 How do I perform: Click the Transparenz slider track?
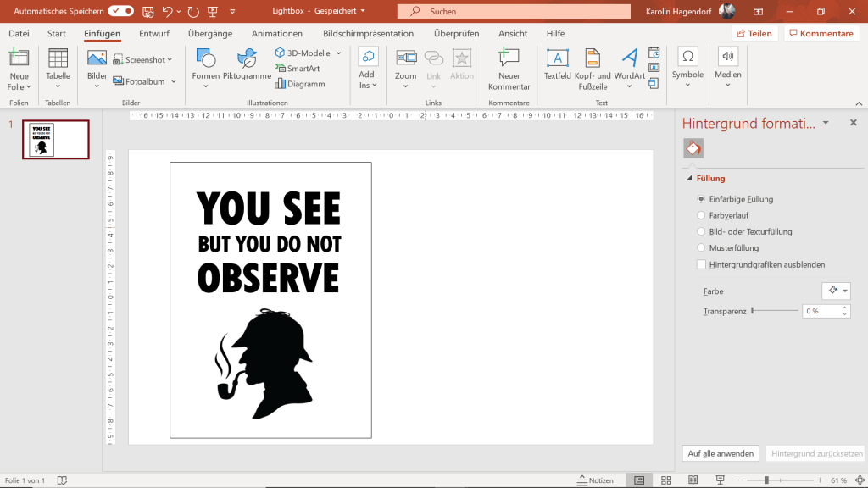coord(774,311)
